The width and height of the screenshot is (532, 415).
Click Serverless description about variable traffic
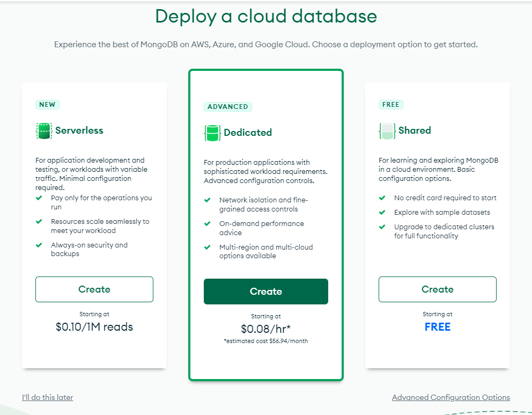pyautogui.click(x=91, y=173)
